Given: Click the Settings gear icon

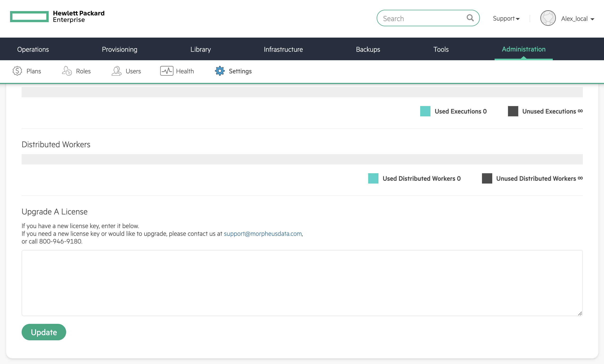Looking at the screenshot, I should (x=220, y=71).
